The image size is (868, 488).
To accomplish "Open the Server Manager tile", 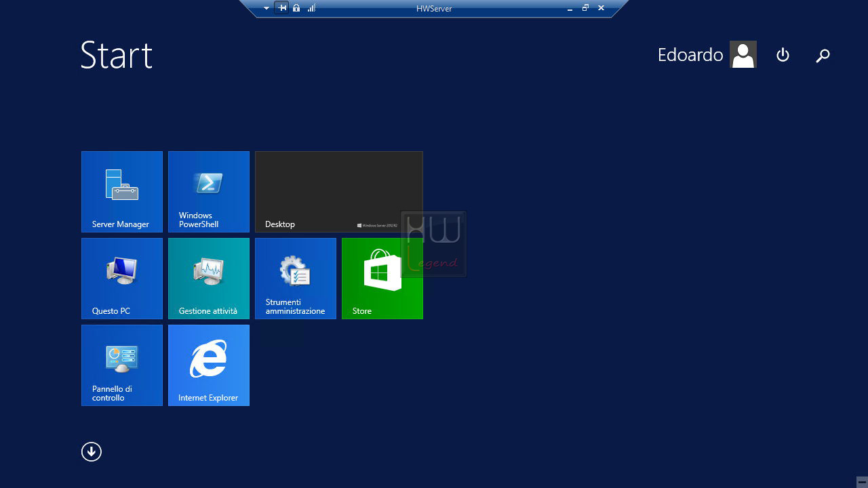I will [122, 192].
